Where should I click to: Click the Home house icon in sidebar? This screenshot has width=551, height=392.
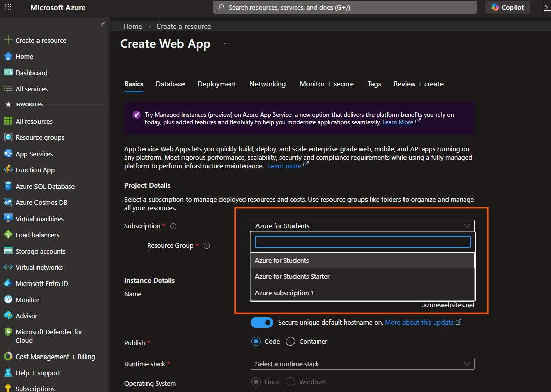click(x=8, y=56)
